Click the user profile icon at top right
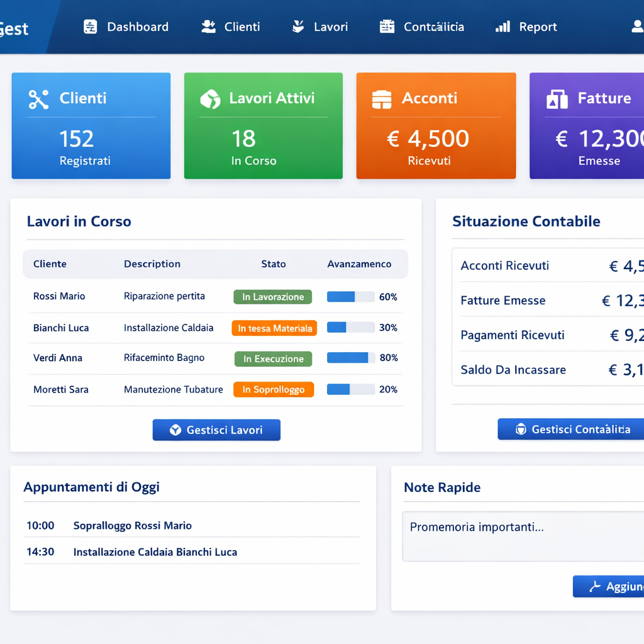The height and width of the screenshot is (644, 644). pyautogui.click(x=636, y=26)
